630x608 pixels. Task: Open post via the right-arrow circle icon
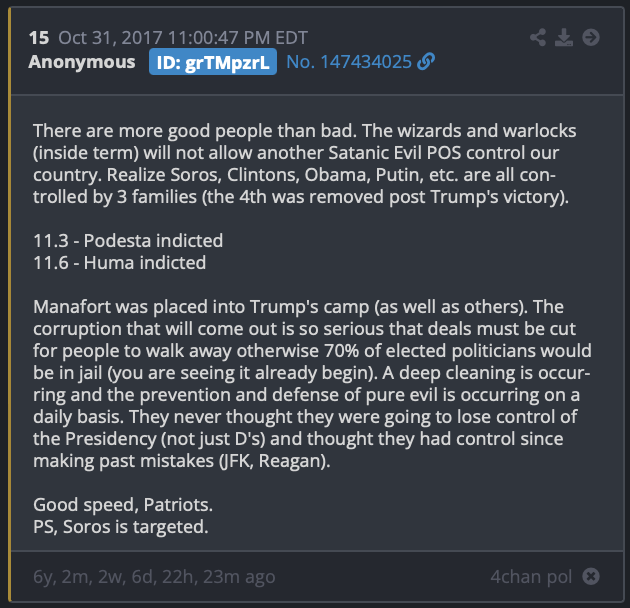coord(591,37)
